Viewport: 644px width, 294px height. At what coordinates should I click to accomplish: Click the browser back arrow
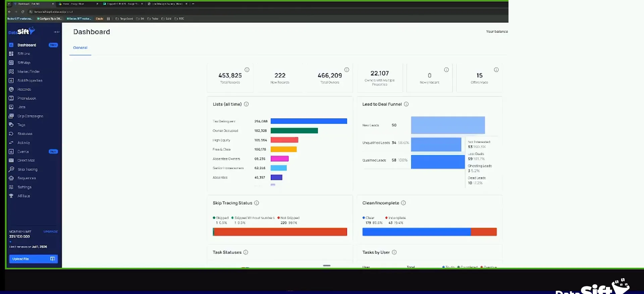click(9, 12)
